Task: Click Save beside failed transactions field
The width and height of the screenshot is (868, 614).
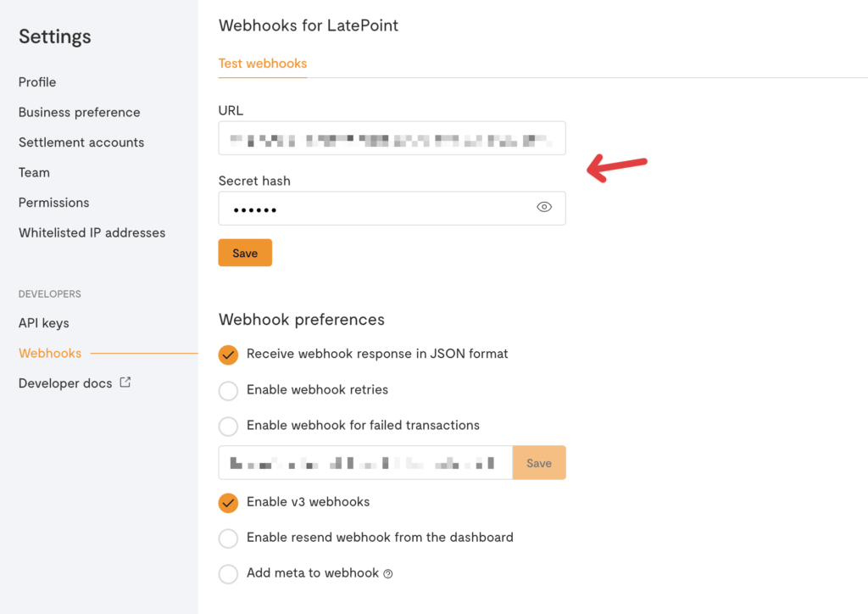Action: click(539, 463)
